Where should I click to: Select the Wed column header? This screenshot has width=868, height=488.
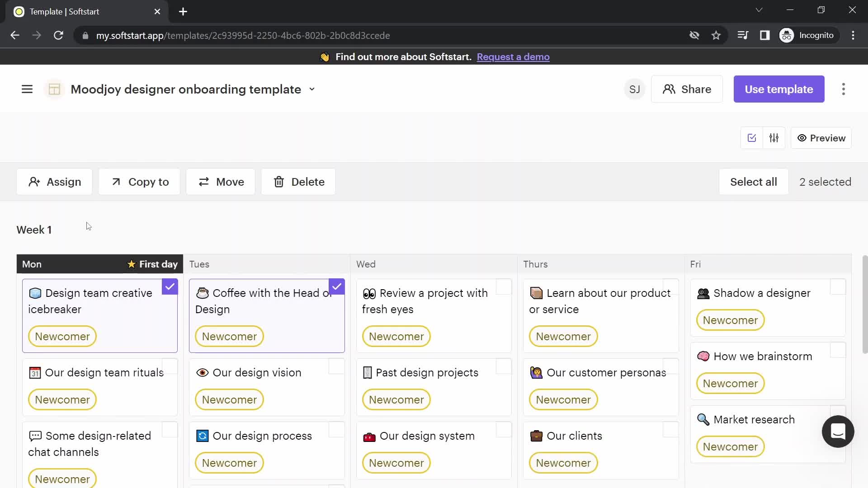point(434,264)
